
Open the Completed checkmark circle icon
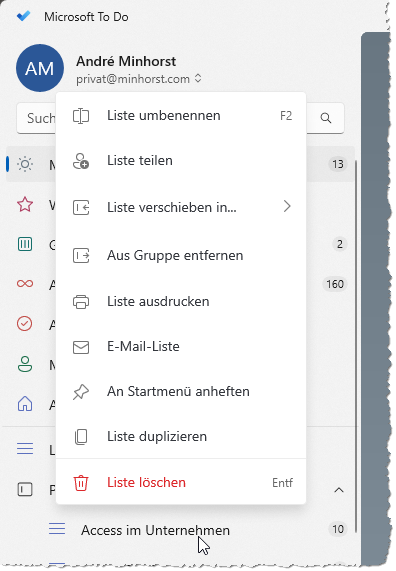(x=25, y=324)
